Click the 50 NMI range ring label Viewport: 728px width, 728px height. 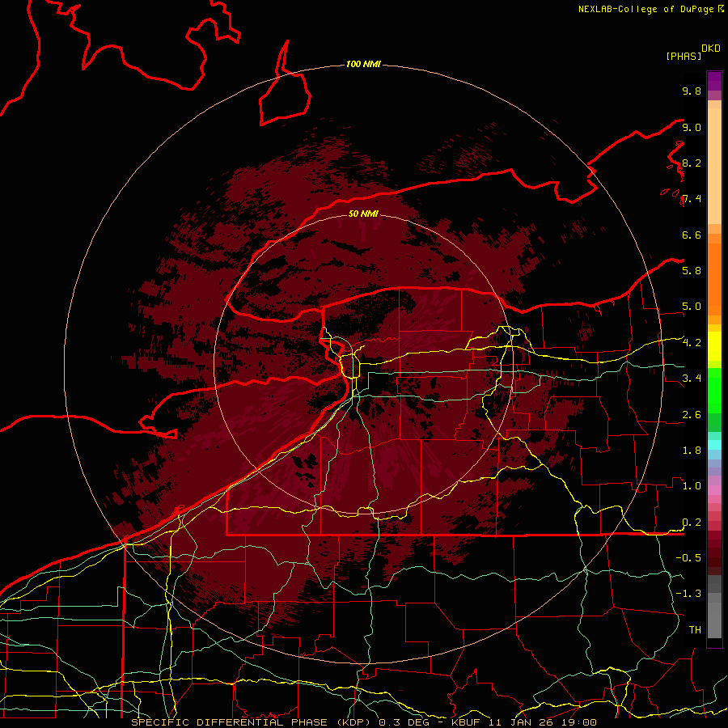point(363,214)
